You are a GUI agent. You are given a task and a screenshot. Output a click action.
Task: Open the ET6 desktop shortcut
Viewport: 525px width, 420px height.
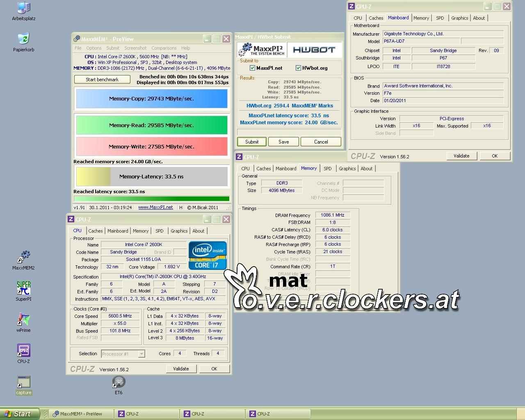point(119,385)
